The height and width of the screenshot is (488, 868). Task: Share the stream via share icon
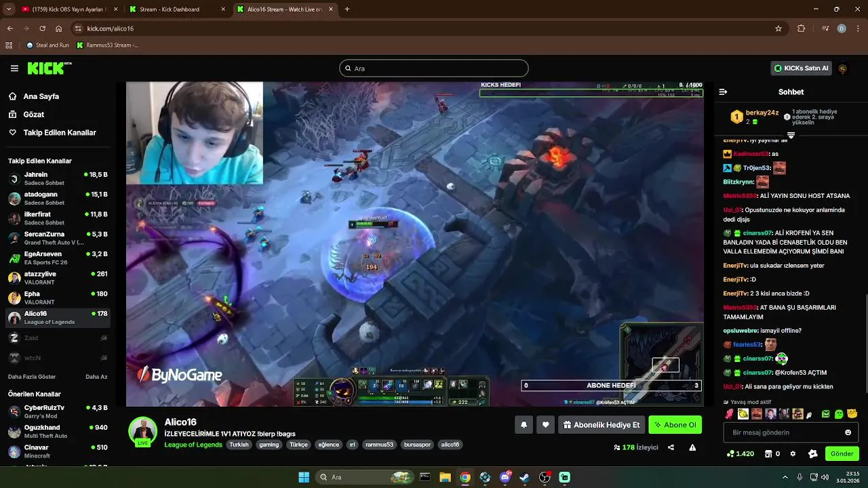671,447
